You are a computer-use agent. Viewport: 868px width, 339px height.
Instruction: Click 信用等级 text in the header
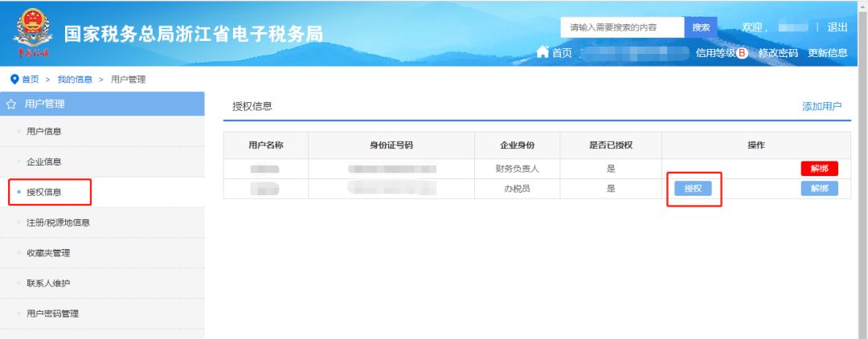(x=716, y=53)
